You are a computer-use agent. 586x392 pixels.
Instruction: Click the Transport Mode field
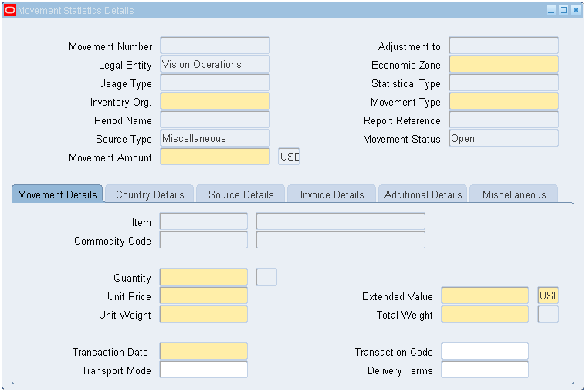[x=204, y=370]
